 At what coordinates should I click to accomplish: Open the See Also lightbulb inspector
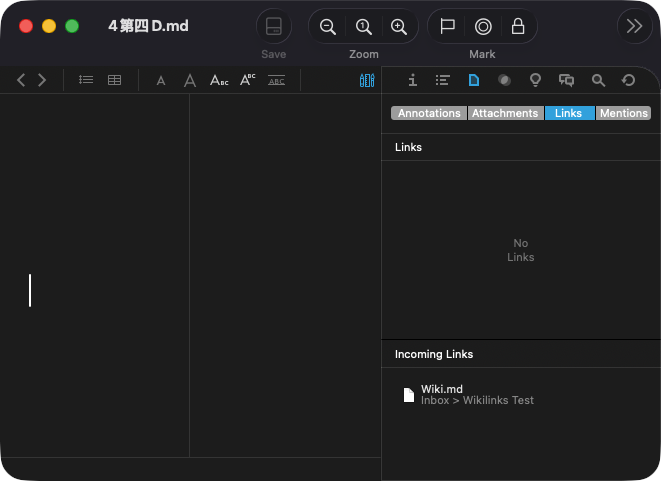point(535,80)
